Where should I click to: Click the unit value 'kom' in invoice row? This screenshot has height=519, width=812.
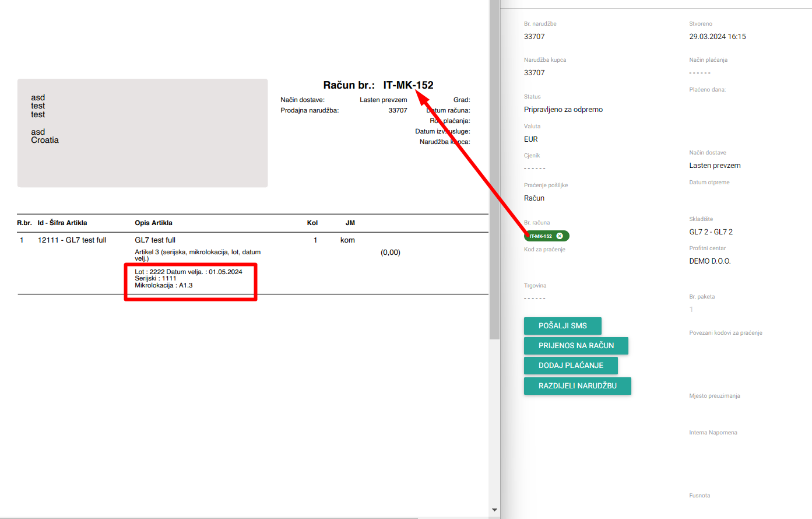(347, 240)
